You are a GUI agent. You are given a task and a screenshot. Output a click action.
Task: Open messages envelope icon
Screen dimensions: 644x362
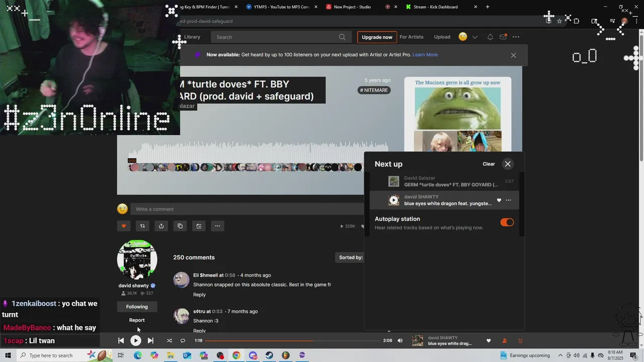503,37
